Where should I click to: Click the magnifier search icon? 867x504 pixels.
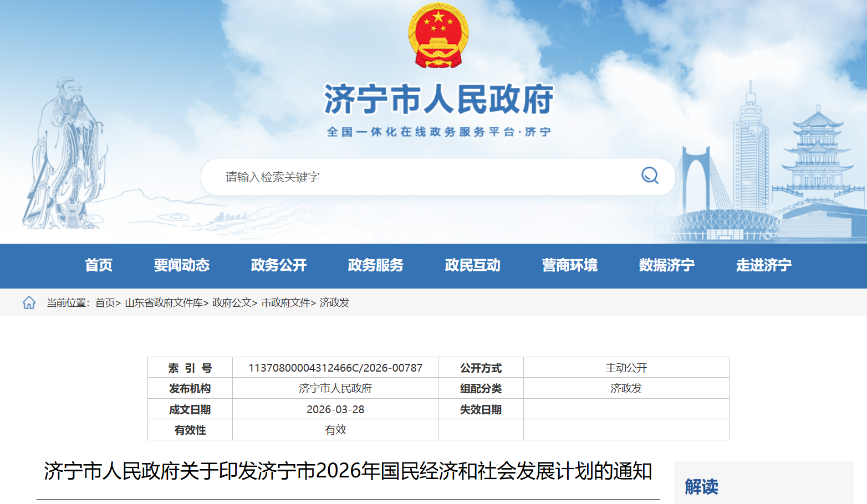650,176
